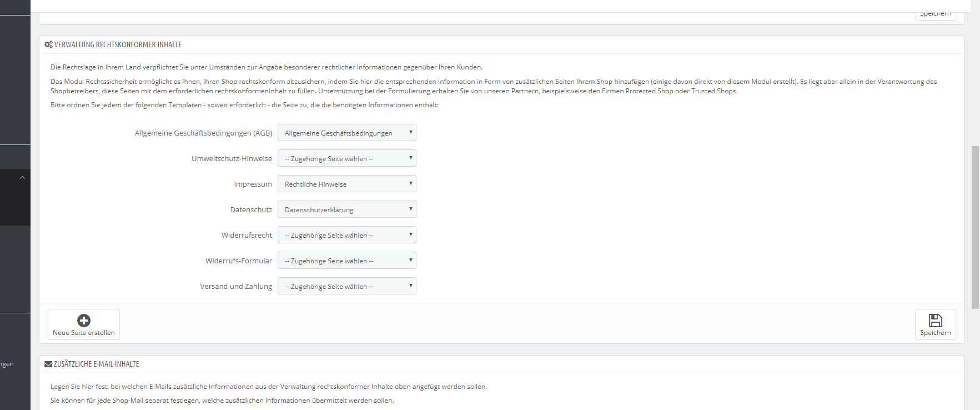The height and width of the screenshot is (410, 980).
Task: Click the Versand und Zahlung field label
Action: (236, 287)
